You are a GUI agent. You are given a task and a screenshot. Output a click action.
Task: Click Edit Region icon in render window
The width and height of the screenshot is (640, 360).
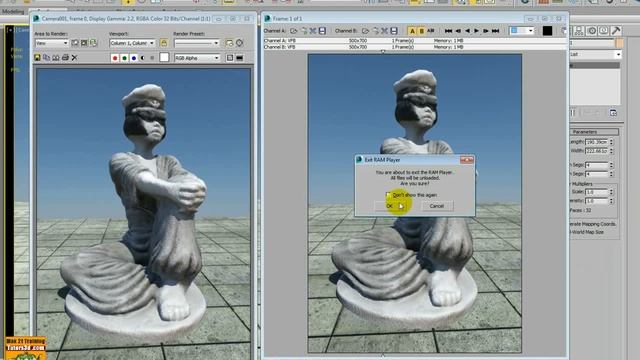(x=75, y=43)
